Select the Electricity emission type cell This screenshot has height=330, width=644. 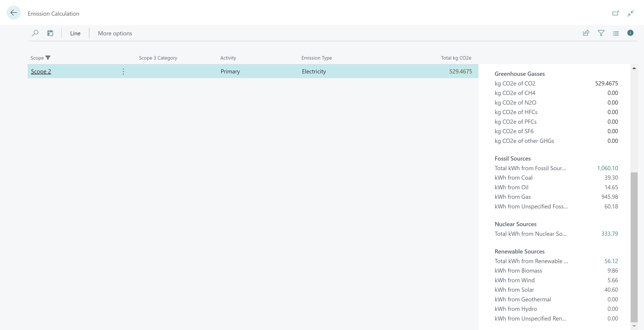coord(314,71)
